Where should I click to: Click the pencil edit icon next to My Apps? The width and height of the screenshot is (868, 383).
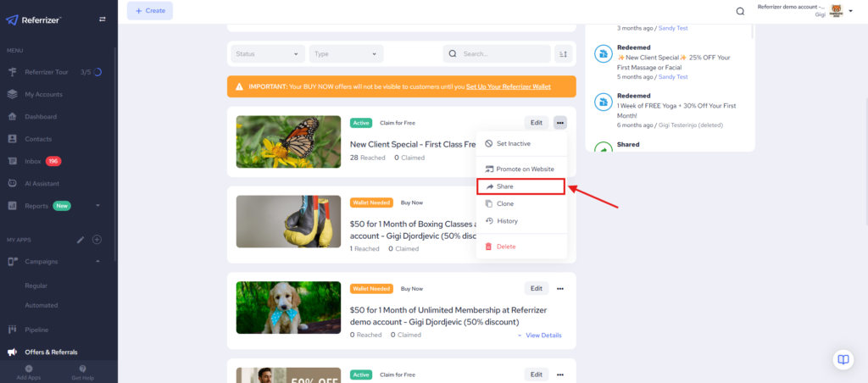click(x=81, y=240)
